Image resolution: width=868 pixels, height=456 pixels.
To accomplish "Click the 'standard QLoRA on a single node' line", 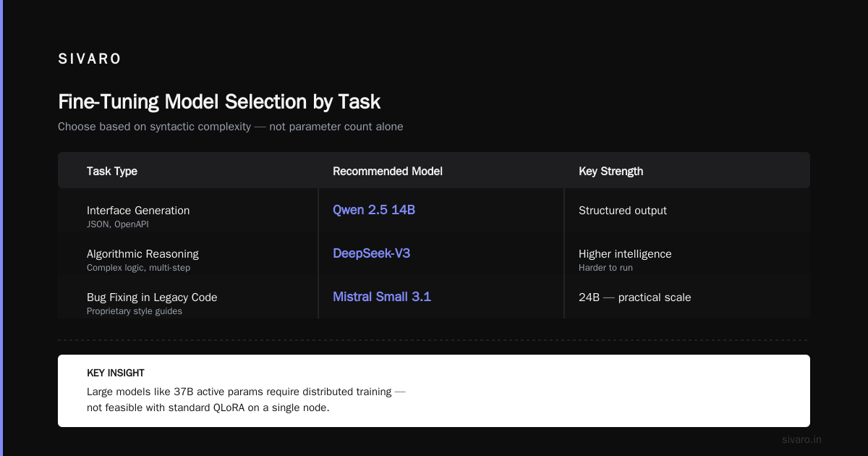I will point(208,408).
